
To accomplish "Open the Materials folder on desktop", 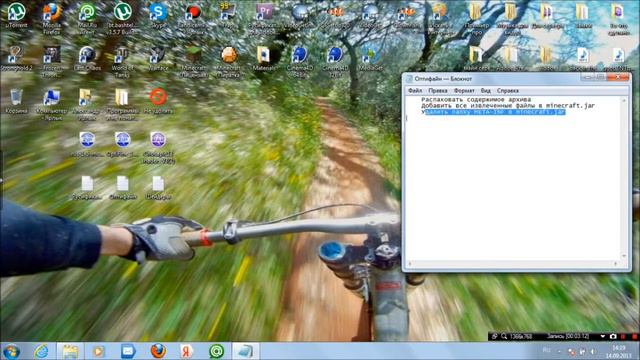I will (264, 58).
